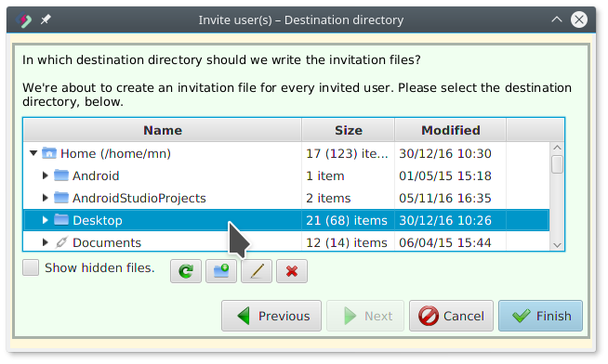Click modified date '06/04/15 15:44'
The height and width of the screenshot is (364, 608).
pos(445,242)
